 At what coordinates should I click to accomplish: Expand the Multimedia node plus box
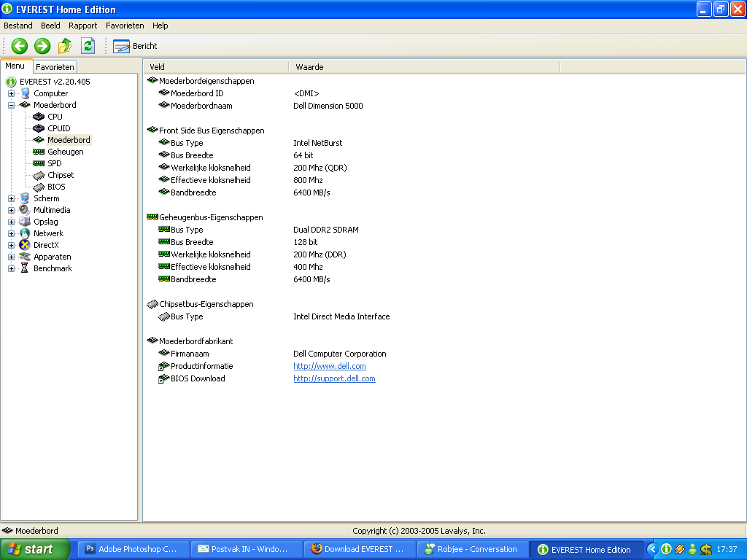[12, 210]
